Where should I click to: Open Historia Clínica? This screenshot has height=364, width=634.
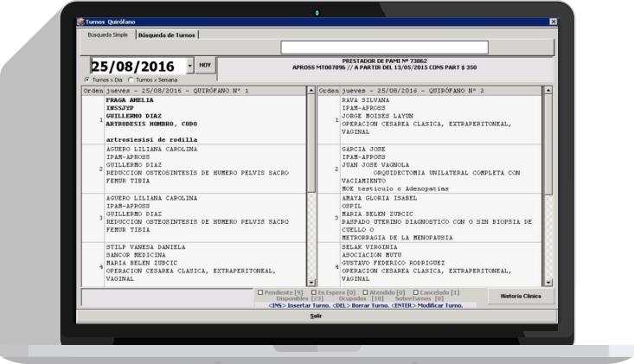521,297
